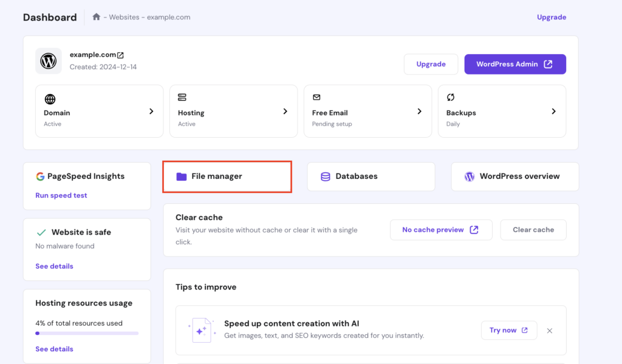Expand the Backups card chevron

(553, 111)
